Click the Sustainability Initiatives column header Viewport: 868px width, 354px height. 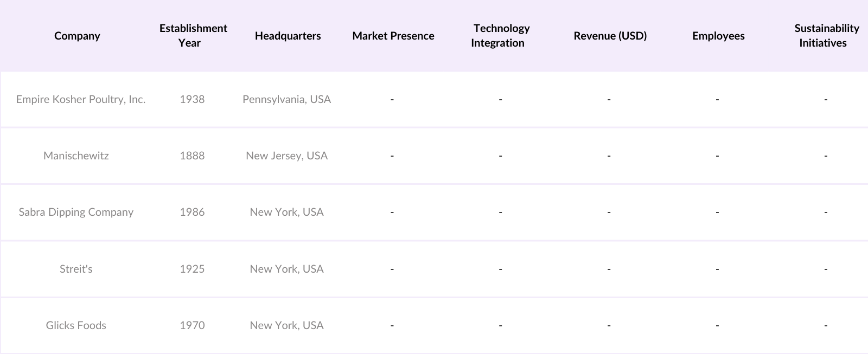pos(826,36)
